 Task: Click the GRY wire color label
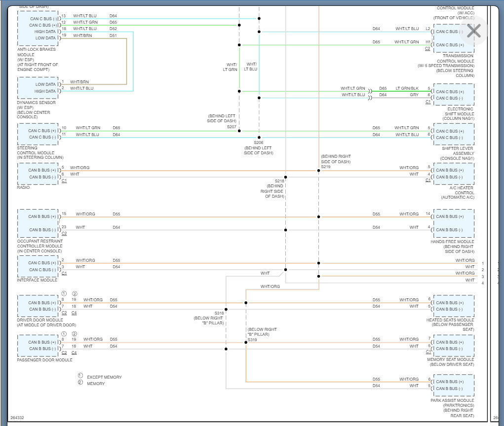coord(414,95)
